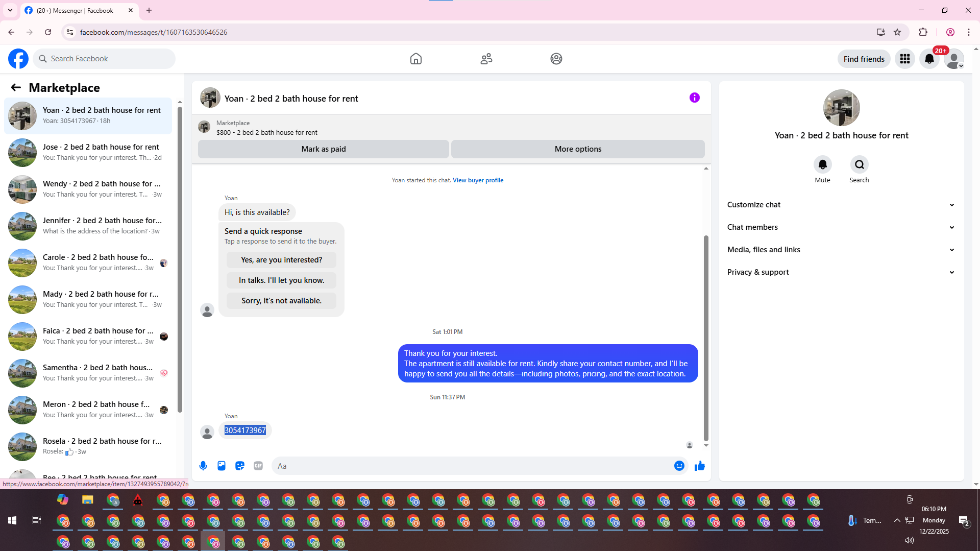Bookmark this tab with star icon
This screenshot has height=551, width=980.
point(897,32)
